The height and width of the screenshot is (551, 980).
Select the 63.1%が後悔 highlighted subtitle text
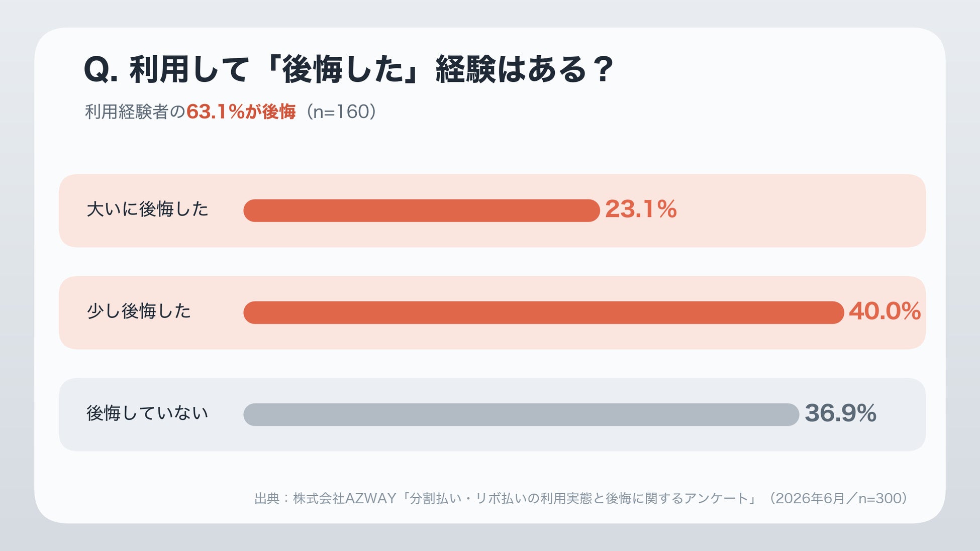(241, 112)
